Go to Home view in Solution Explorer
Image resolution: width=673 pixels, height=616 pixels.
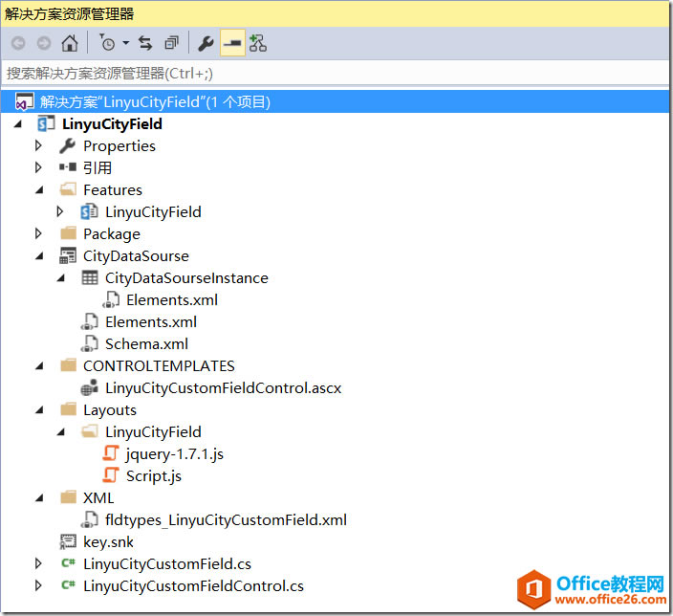click(70, 43)
